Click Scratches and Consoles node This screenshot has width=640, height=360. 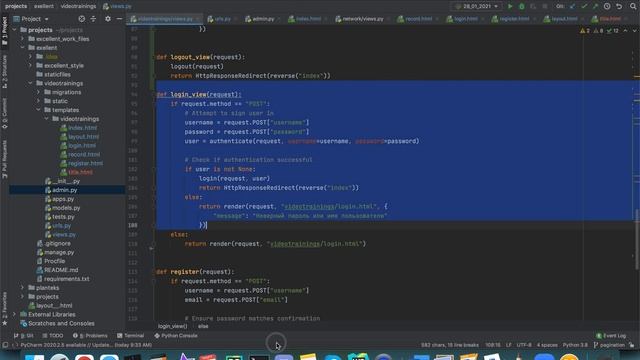click(x=61, y=323)
